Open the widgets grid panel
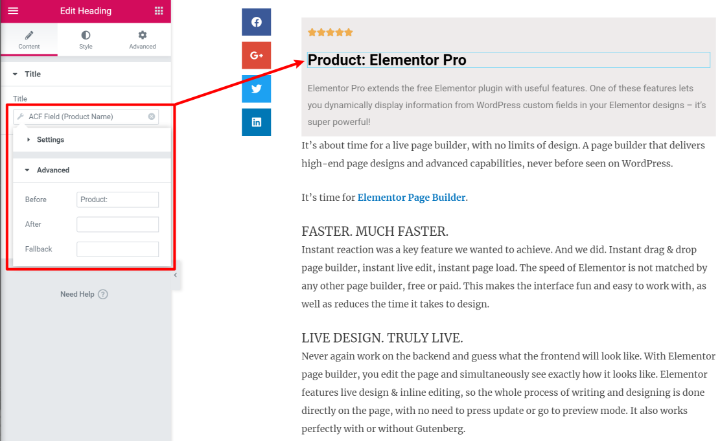 [159, 10]
